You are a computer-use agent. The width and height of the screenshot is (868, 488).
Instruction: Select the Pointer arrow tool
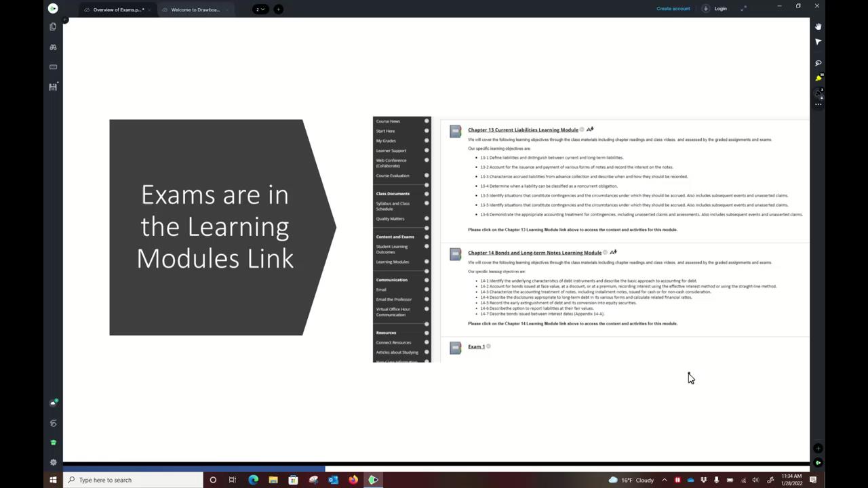pyautogui.click(x=818, y=42)
